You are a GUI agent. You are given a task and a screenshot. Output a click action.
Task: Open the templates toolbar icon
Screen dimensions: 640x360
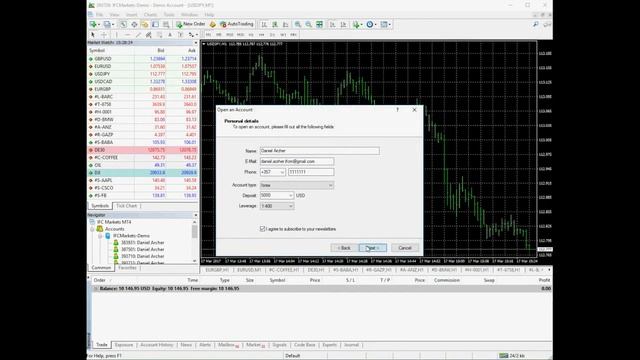coord(385,24)
